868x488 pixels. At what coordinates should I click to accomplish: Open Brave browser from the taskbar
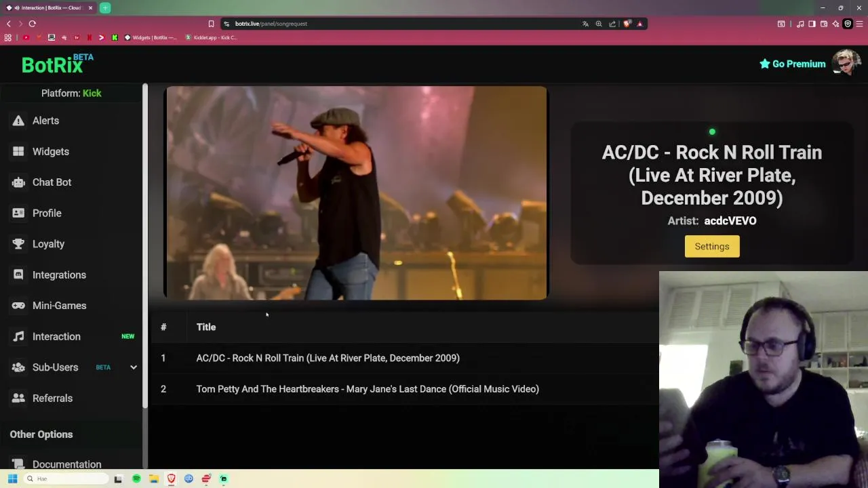coord(171,479)
